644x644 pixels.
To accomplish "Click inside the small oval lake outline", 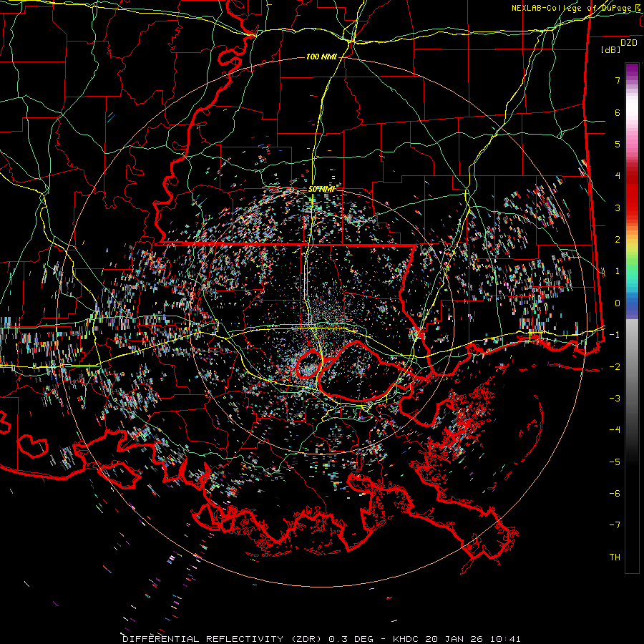I will point(309,365).
